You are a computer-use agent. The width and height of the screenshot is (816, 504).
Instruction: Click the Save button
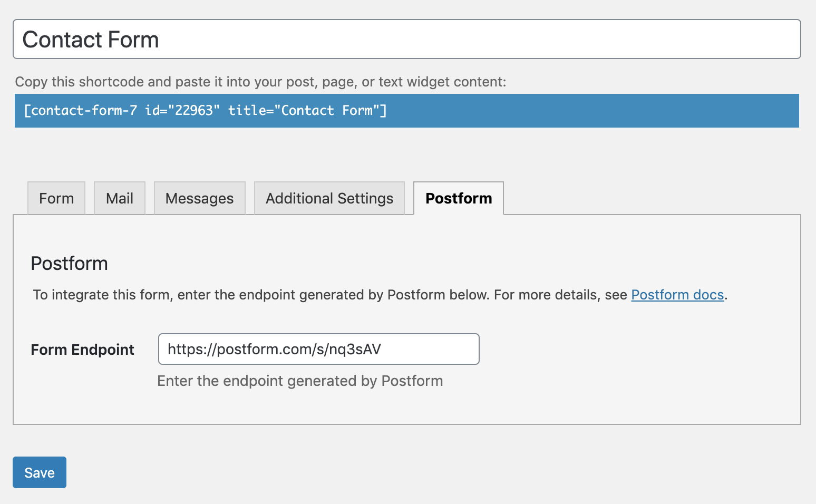(40, 472)
